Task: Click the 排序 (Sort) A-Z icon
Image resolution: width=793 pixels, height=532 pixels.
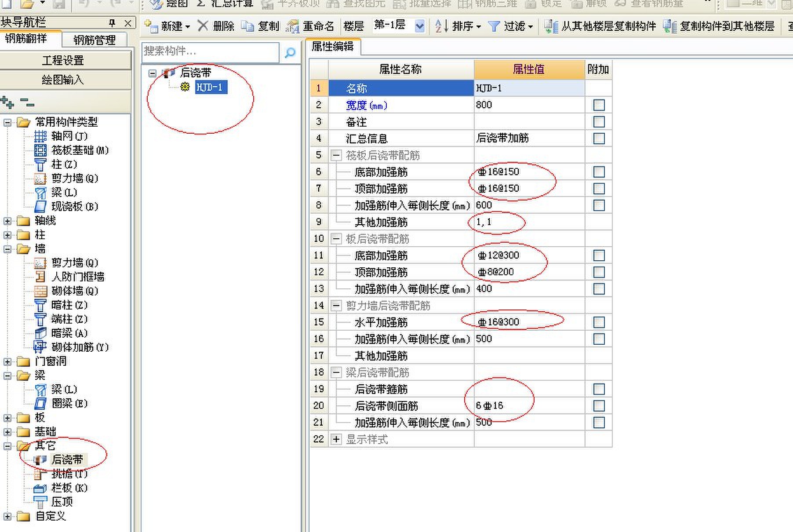Action: [x=442, y=26]
